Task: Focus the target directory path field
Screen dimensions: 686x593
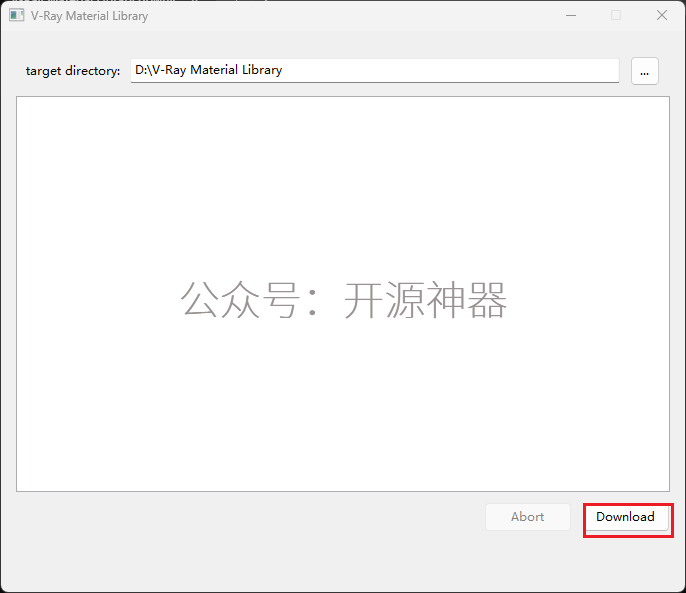Action: pos(374,70)
